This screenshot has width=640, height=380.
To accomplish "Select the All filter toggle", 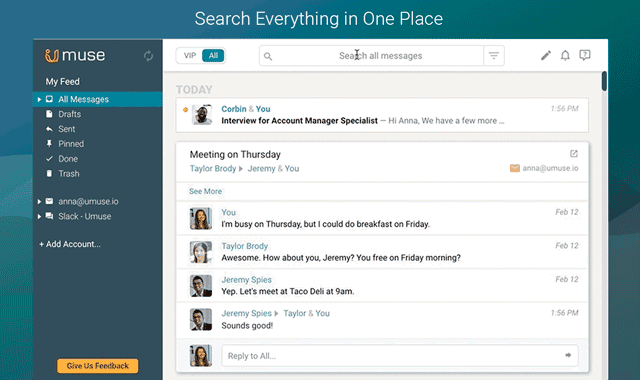I will (x=213, y=56).
